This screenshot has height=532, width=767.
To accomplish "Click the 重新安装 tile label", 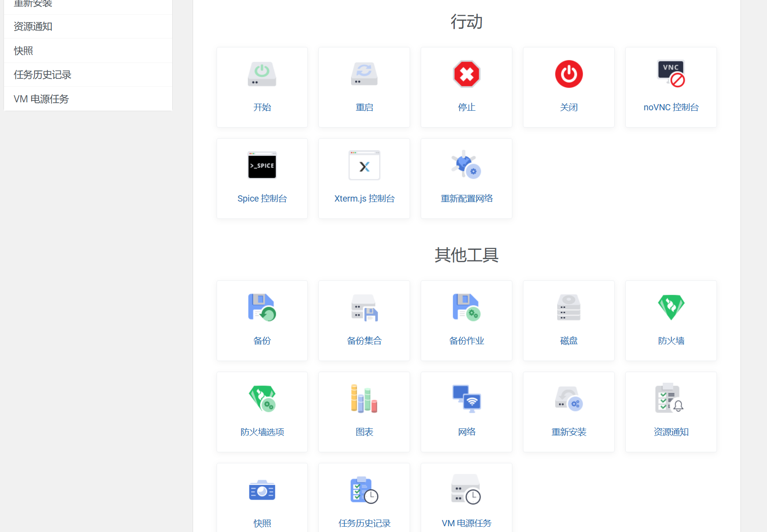I will 569,432.
